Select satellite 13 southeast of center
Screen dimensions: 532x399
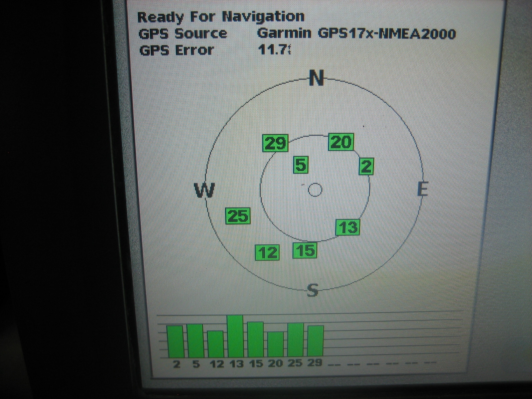[x=348, y=227]
